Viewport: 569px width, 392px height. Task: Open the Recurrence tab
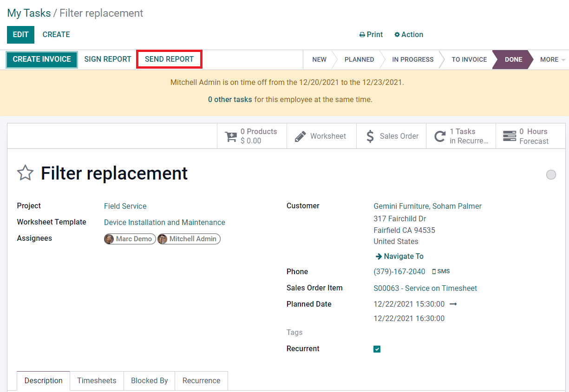[201, 381]
